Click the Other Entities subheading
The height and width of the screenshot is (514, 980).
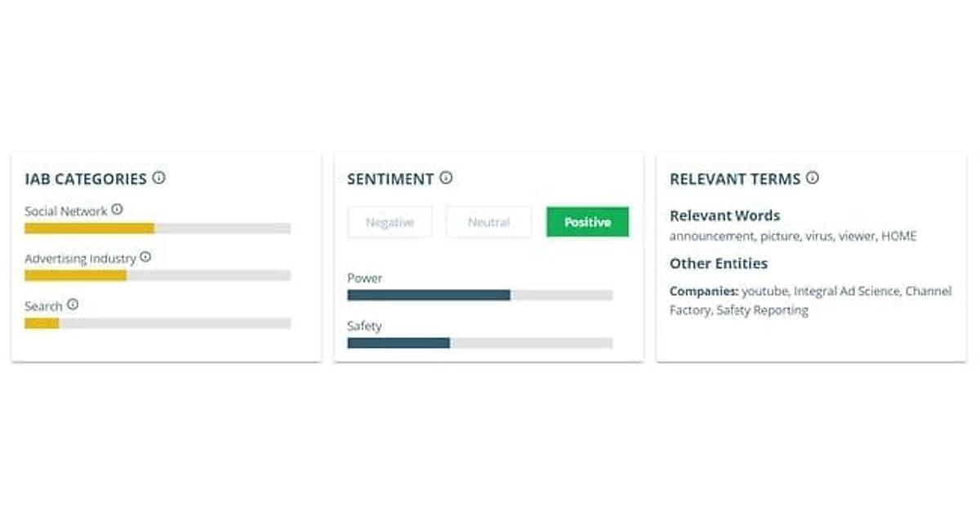click(719, 264)
